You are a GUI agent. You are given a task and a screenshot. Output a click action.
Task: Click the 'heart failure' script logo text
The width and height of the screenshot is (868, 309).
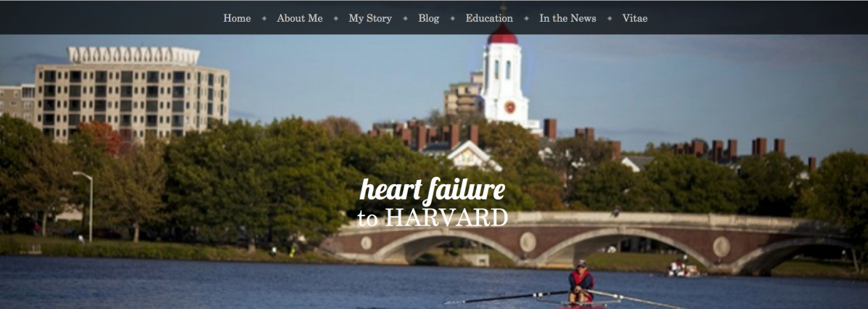coord(433,190)
